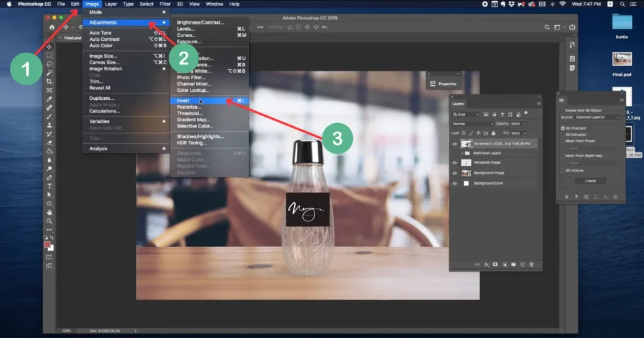Hide the Background Color layer

click(x=455, y=183)
